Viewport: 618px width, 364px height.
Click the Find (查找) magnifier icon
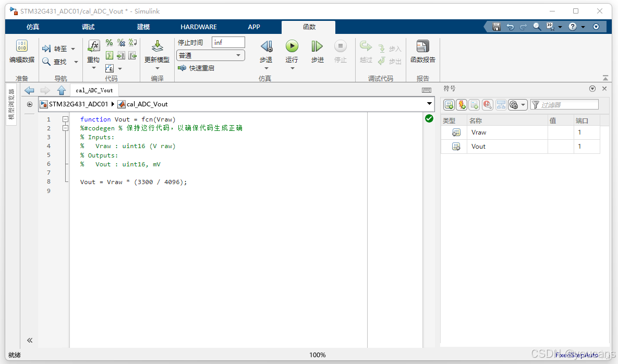pos(46,62)
